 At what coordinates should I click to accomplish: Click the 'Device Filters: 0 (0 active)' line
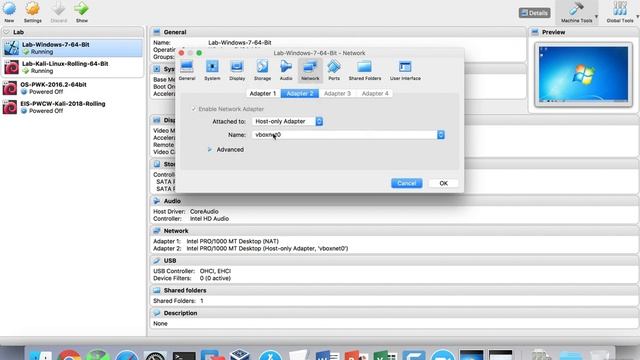192,278
